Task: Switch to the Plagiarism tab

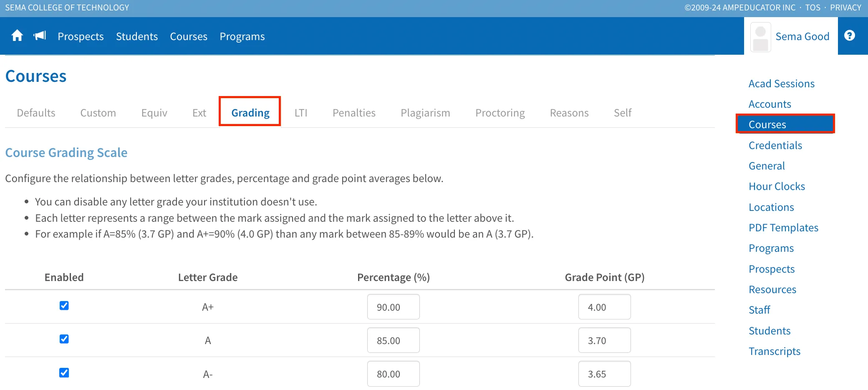Action: 425,113
